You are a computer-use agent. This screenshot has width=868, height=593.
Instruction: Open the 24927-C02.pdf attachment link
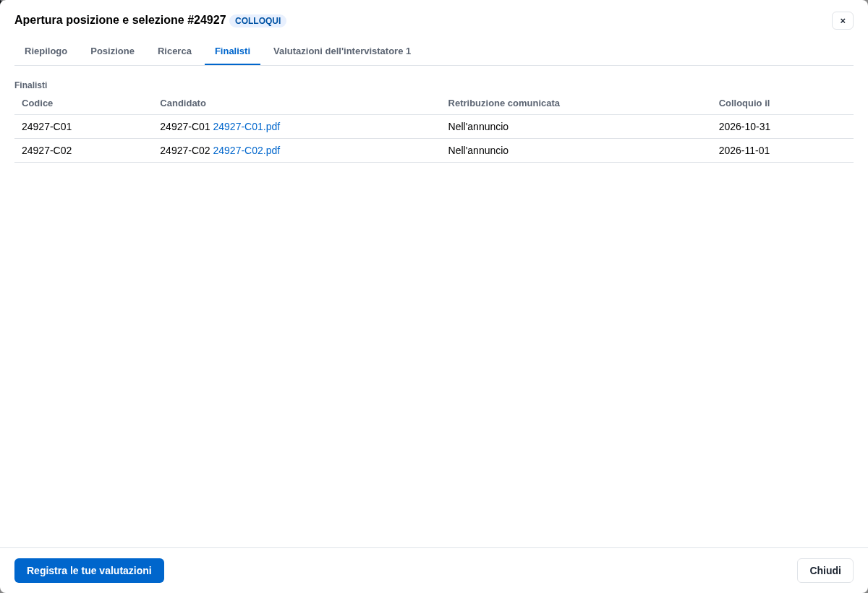click(x=246, y=150)
